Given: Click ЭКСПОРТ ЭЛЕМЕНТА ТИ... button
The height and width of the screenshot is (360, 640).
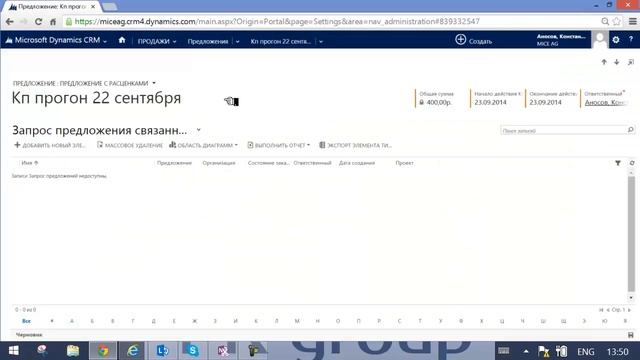Looking at the screenshot, I should pos(355,145).
